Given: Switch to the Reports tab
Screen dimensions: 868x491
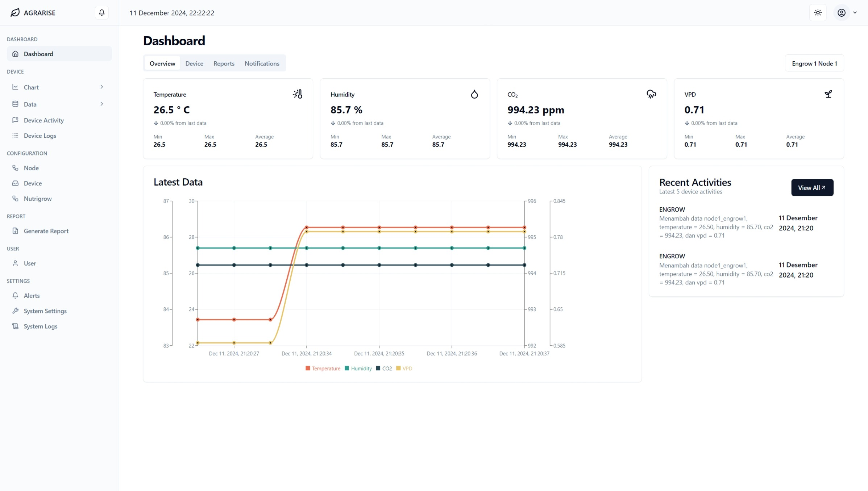Looking at the screenshot, I should pos(224,63).
